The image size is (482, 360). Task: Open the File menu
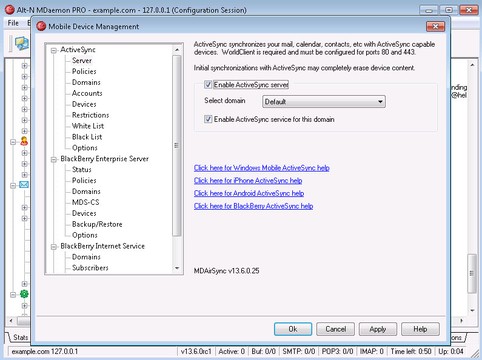point(13,23)
